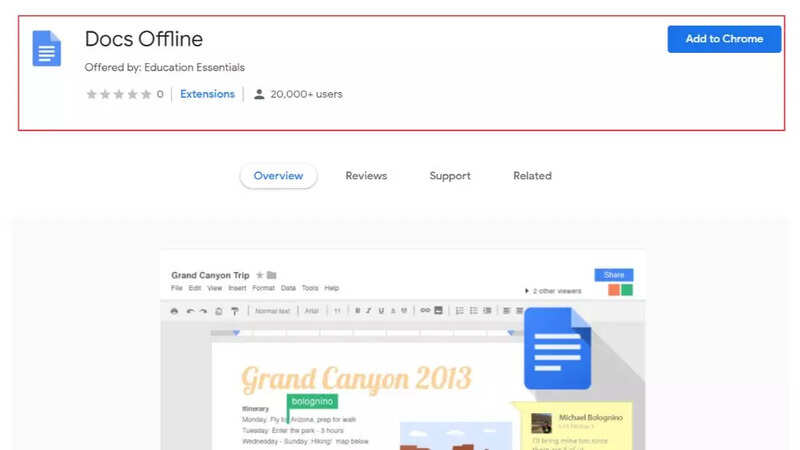Click the Add to Chrome button

point(724,39)
